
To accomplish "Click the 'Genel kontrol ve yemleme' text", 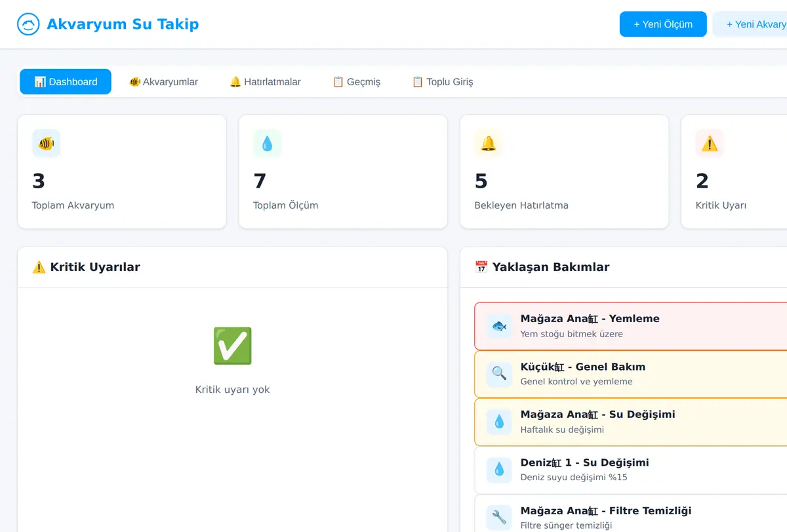I will [x=576, y=382].
